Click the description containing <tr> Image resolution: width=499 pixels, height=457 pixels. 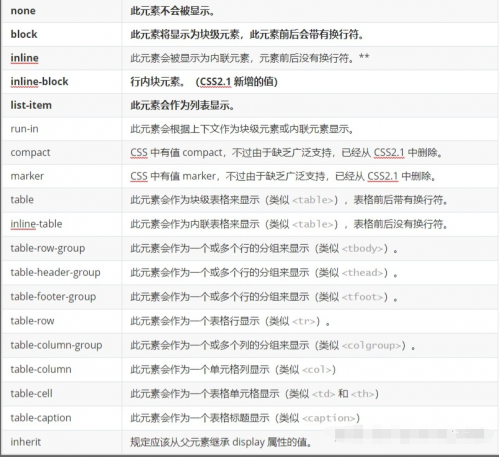coord(230,321)
